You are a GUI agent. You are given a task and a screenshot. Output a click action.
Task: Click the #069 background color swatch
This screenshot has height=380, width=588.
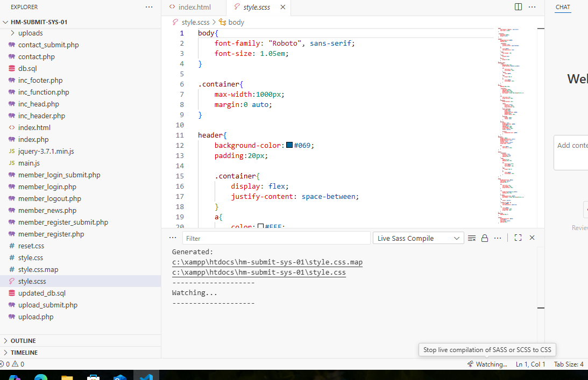click(x=289, y=145)
